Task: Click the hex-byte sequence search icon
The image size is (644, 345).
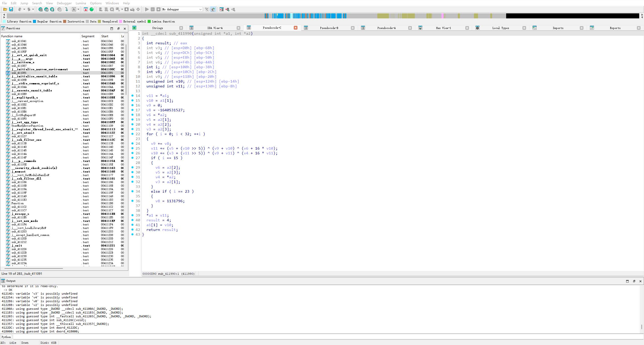Action: [x=52, y=9]
